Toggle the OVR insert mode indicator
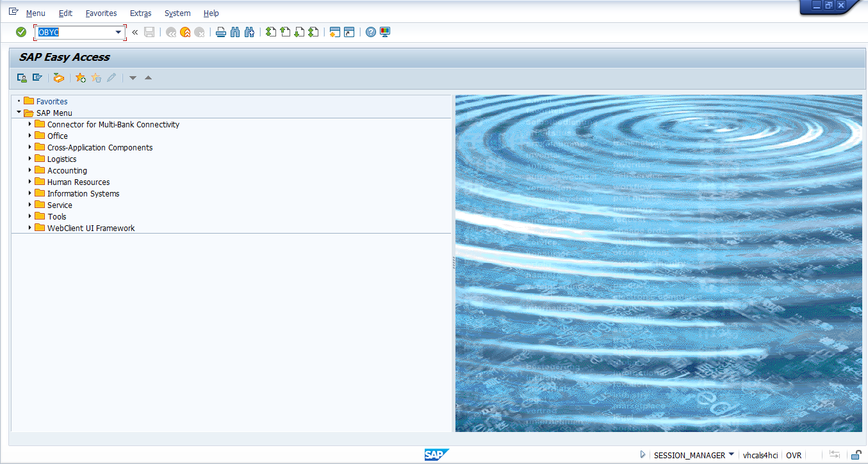Screen dimensions: 868x464 click(x=794, y=455)
